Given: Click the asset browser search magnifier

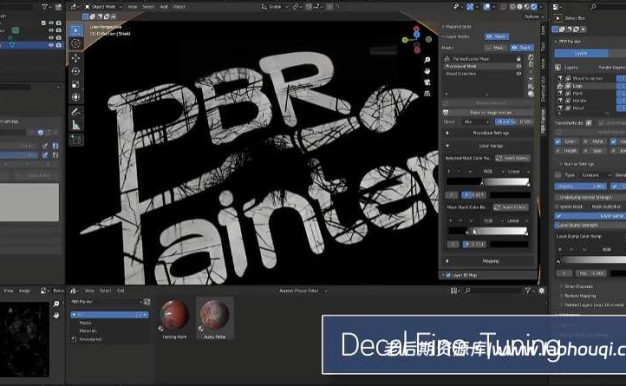Looking at the screenshot, I should [468, 291].
